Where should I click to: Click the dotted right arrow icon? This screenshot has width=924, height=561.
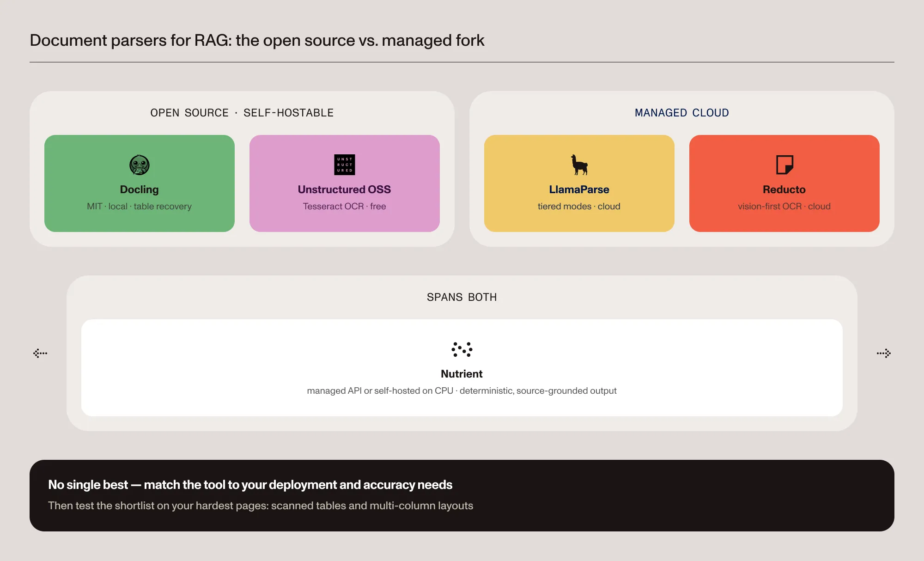[x=884, y=353]
